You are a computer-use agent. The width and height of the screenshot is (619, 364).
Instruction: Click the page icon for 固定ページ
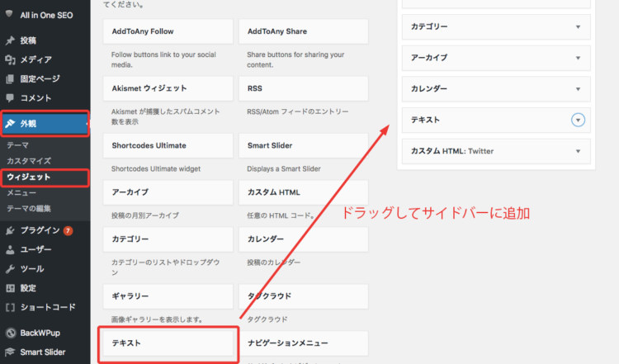(10, 78)
